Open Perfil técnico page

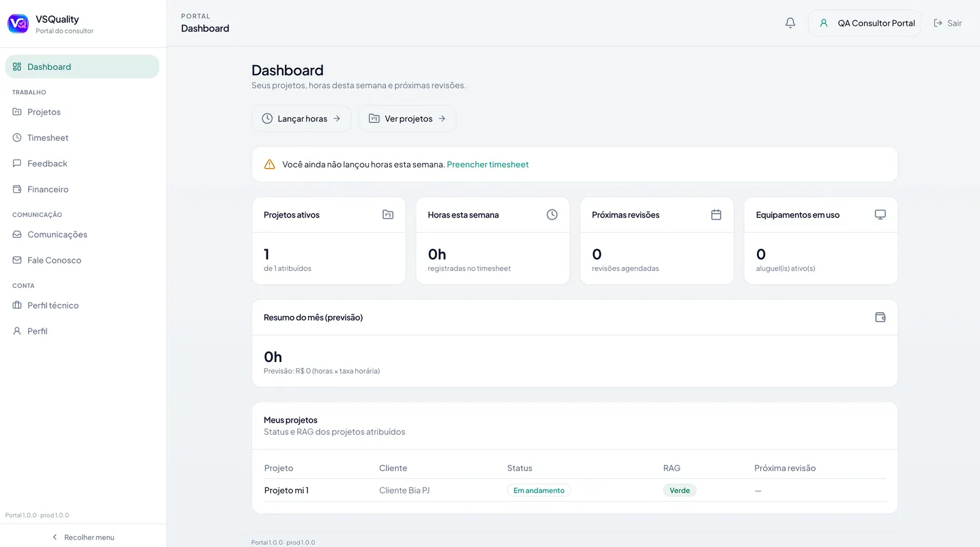82,306
